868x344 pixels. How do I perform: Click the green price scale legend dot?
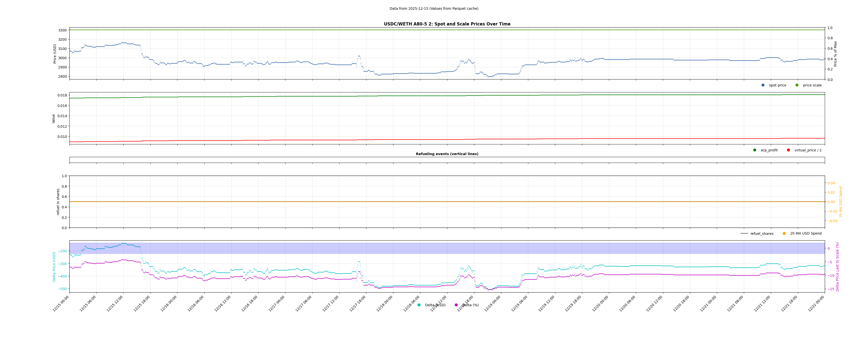click(x=797, y=85)
